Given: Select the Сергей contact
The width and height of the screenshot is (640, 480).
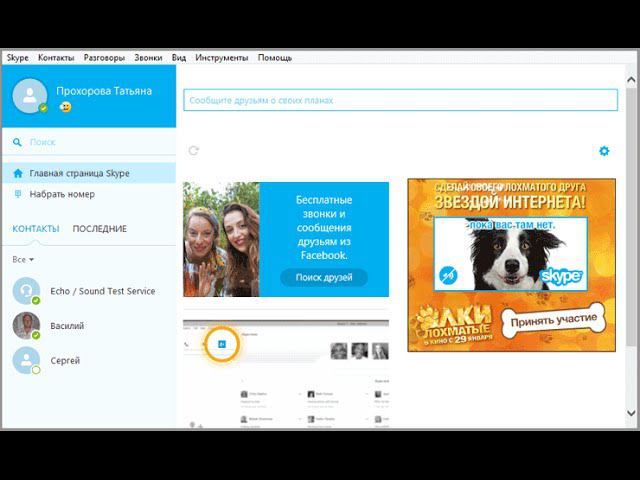Looking at the screenshot, I should [89, 360].
